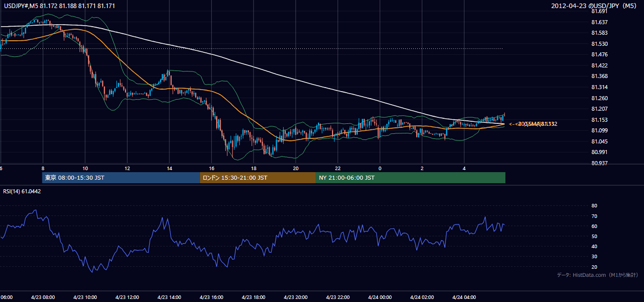Click the データ: HistData.com source credit
644x302 pixels.
coord(597,275)
